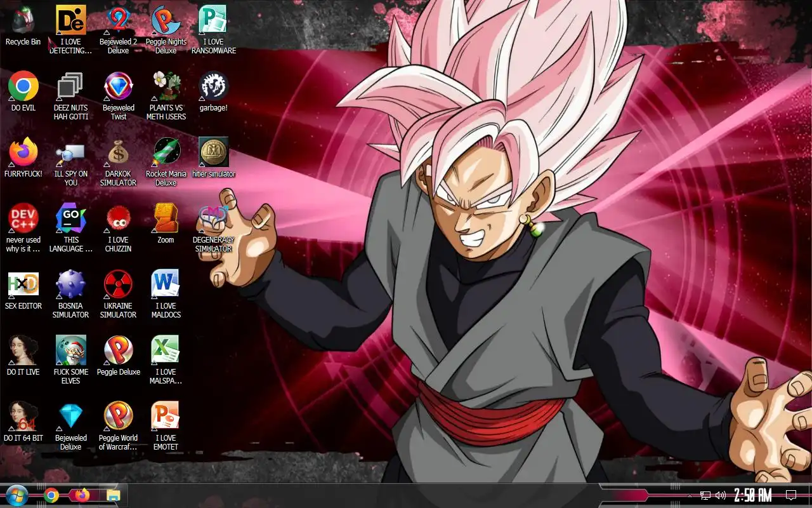
Task: Open the volume control tray icon
Action: (x=721, y=495)
